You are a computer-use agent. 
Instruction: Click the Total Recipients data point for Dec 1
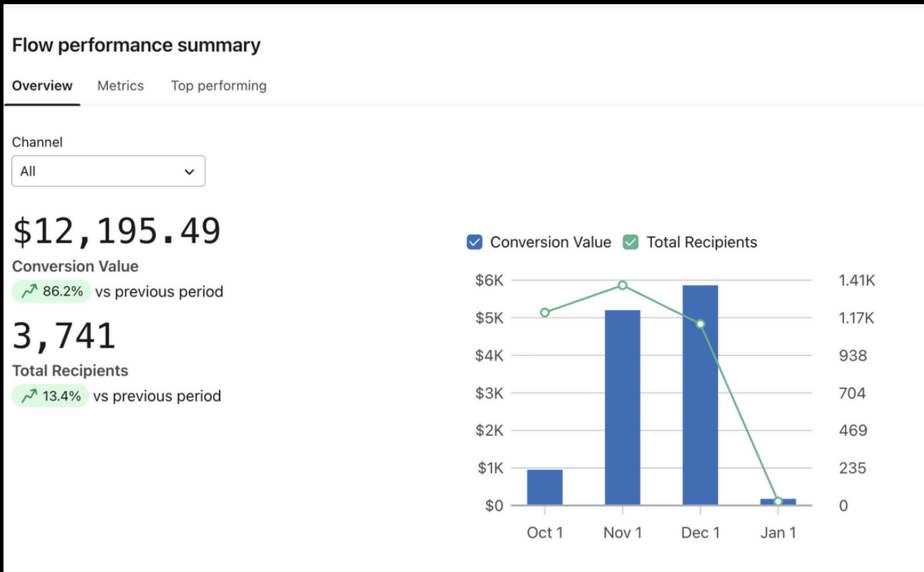[700, 324]
